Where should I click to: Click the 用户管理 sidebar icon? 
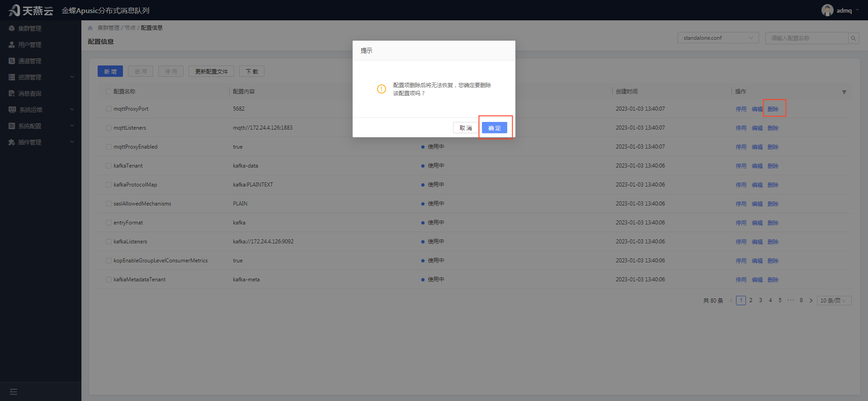click(12, 45)
